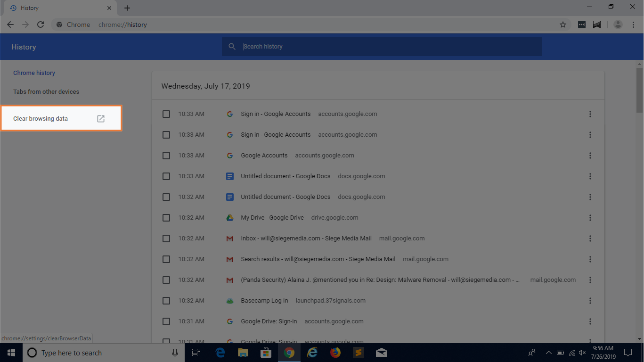Click the browser back arrow

tap(10, 25)
